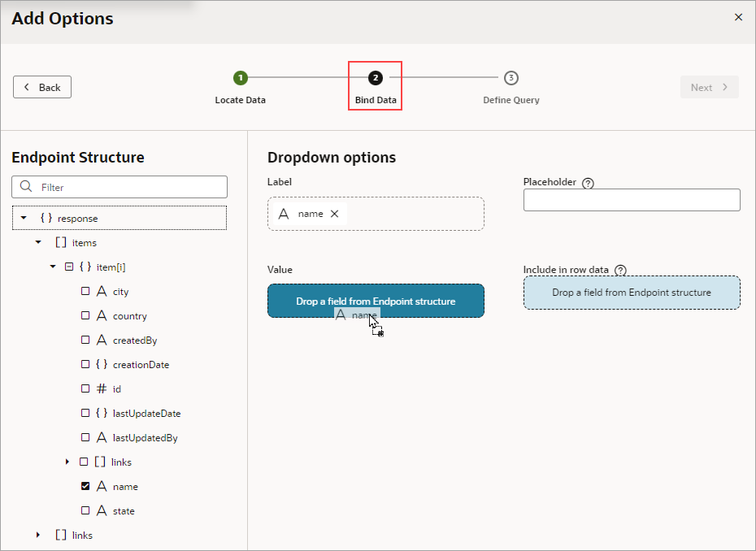Click the text type icon beside createdBy
This screenshot has width=756, height=551.
[x=102, y=340]
